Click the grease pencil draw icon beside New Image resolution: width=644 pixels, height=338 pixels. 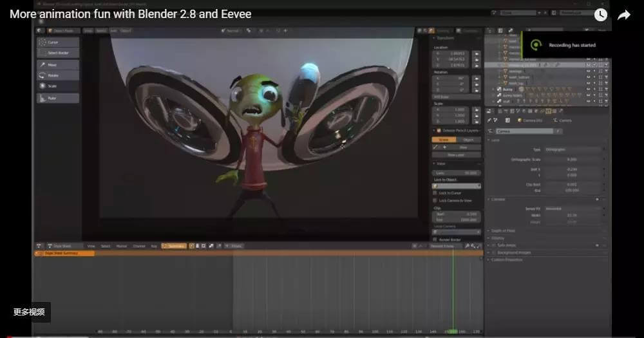pos(436,147)
